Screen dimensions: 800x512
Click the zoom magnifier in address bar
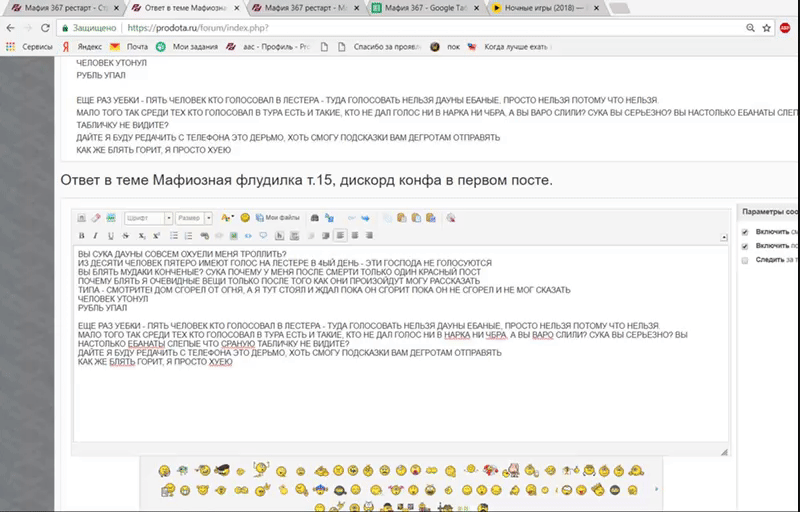(x=750, y=28)
